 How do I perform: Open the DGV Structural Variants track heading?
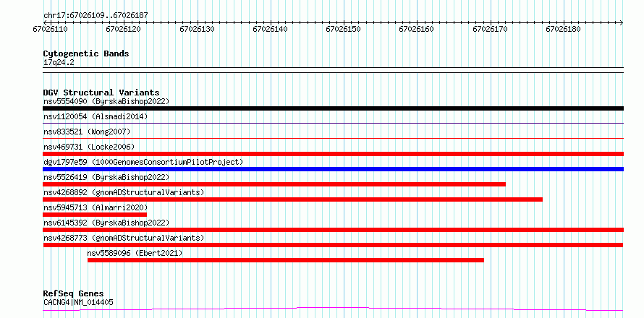coord(101,93)
